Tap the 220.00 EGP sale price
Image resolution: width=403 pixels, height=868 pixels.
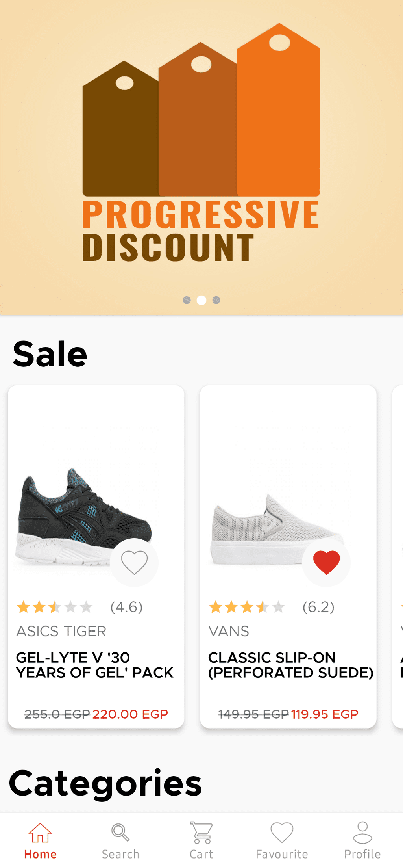tap(130, 714)
